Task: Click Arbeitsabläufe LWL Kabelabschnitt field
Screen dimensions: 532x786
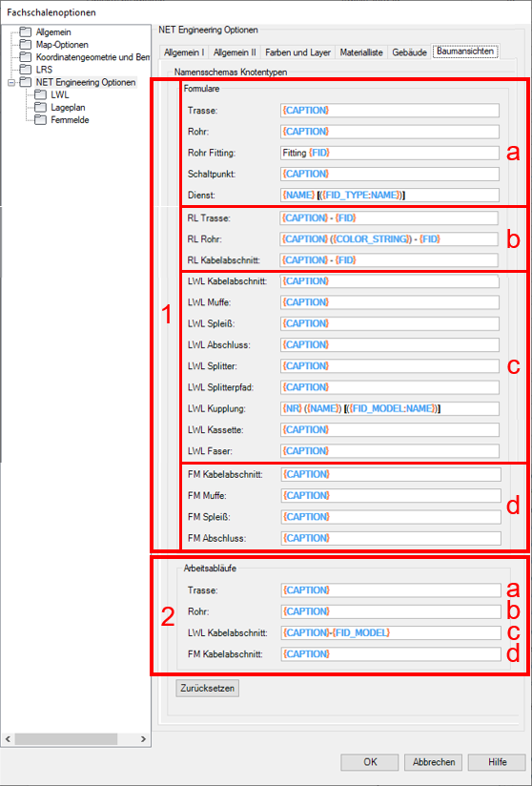Action: click(391, 632)
